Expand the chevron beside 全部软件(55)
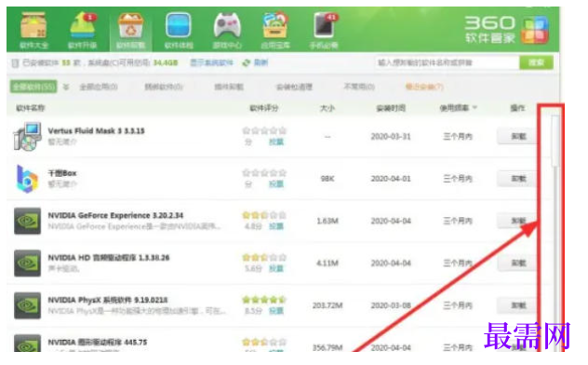 click(66, 87)
